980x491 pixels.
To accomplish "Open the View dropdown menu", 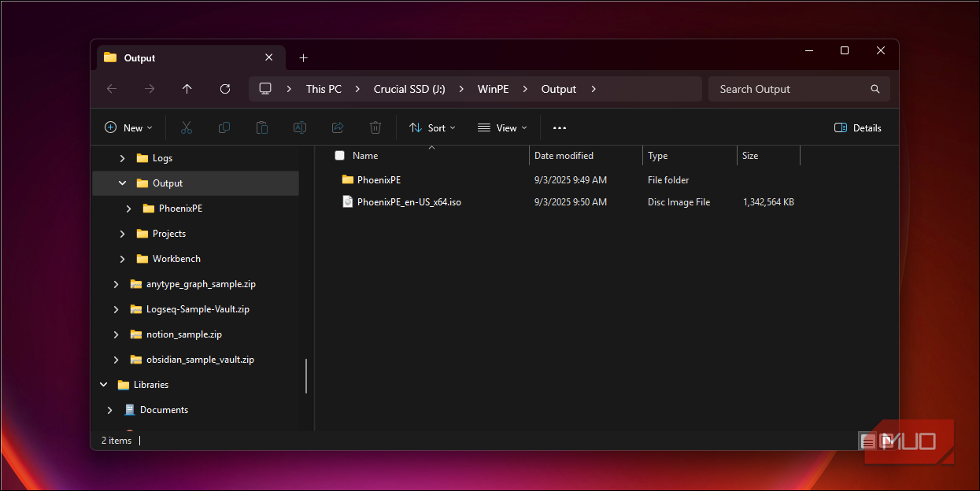I will tap(502, 127).
